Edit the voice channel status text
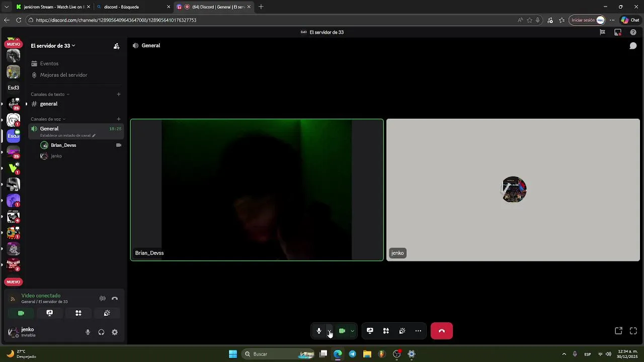The image size is (644, 362). coord(67,136)
